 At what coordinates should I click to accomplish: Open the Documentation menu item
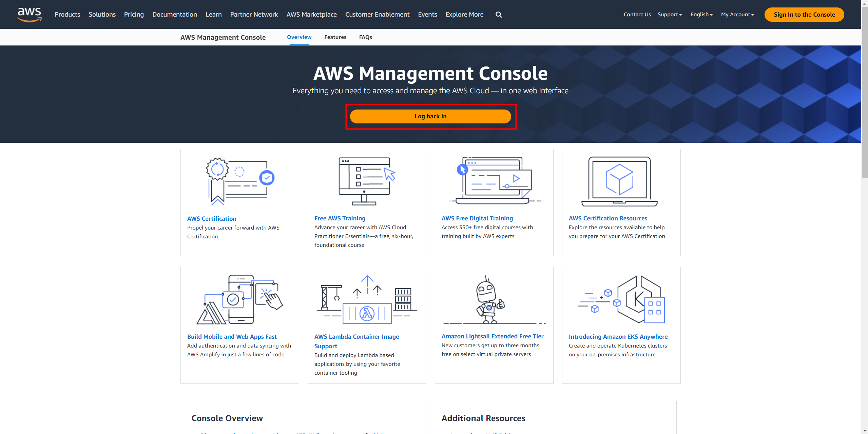tap(175, 15)
